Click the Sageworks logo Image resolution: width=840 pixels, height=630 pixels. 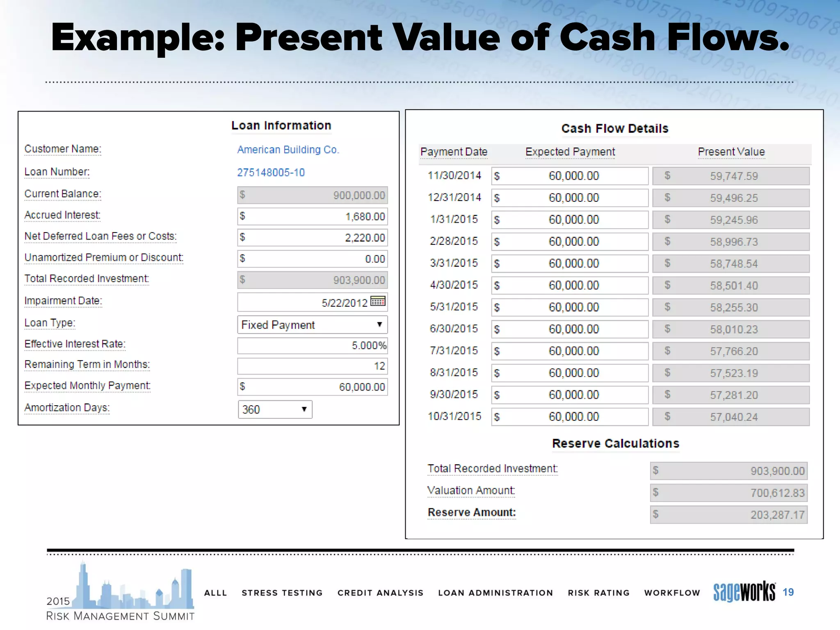click(x=744, y=592)
